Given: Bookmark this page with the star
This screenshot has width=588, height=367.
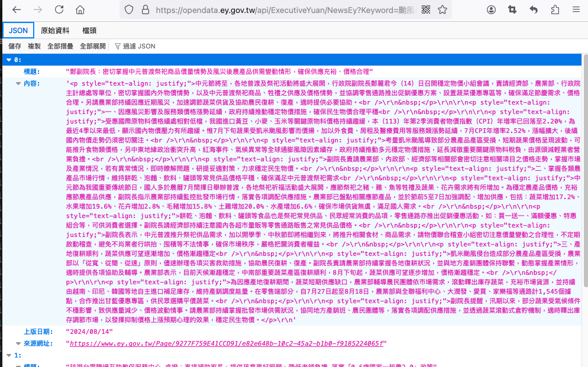Looking at the screenshot, I should [442, 9].
